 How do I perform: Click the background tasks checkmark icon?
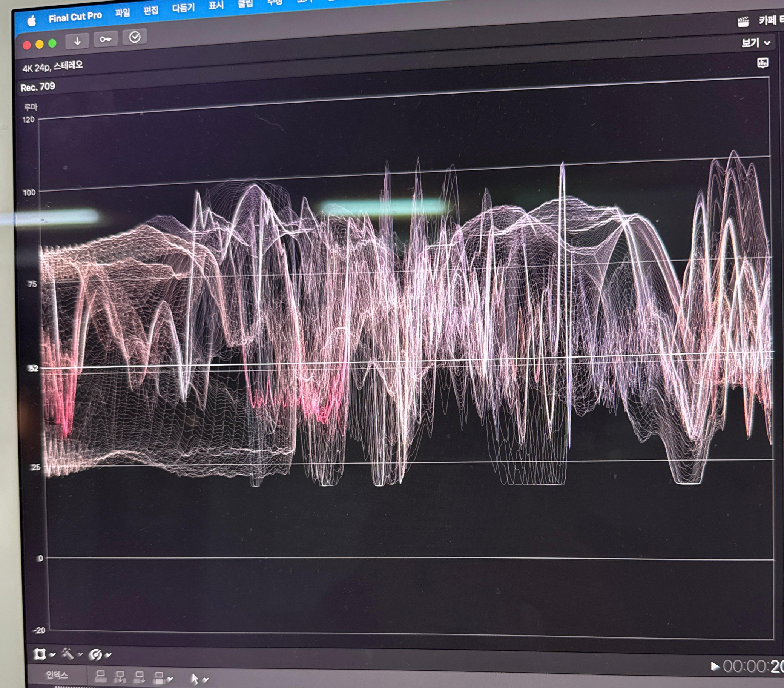pyautogui.click(x=135, y=37)
